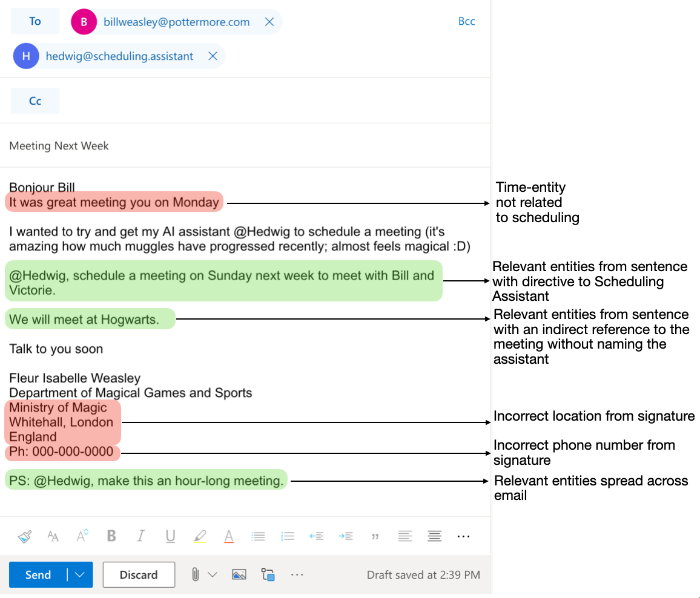Click the blue H contact avatar
The width and height of the screenshot is (700, 598).
pos(26,56)
